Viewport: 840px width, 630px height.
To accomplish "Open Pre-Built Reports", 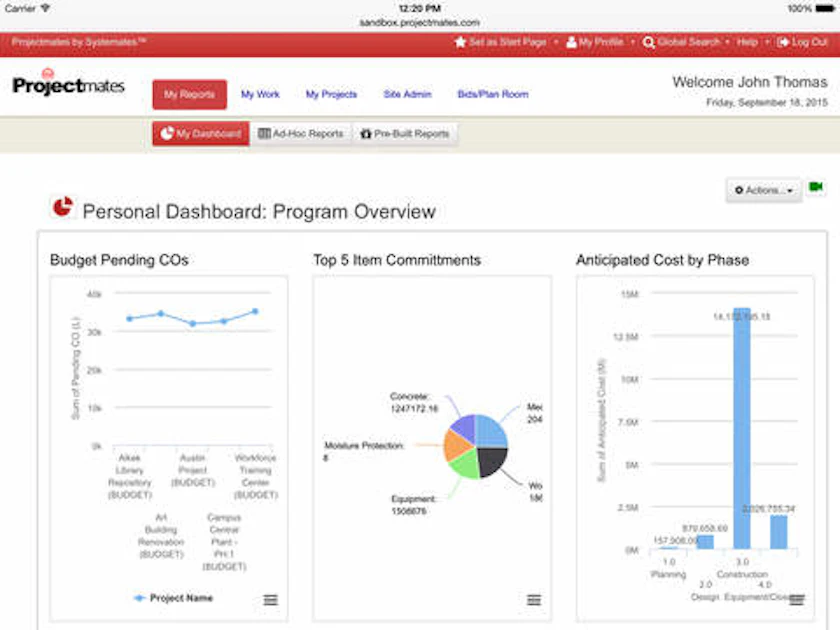I will point(405,133).
